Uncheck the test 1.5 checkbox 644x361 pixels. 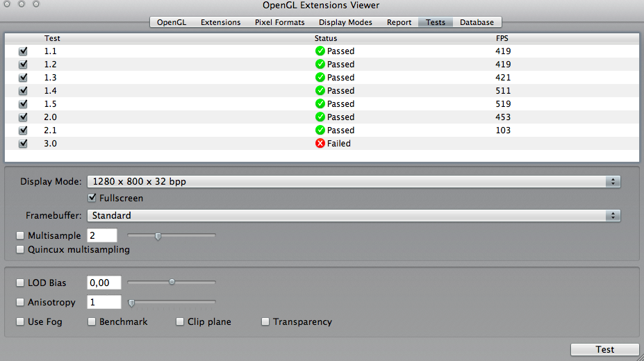pyautogui.click(x=23, y=104)
